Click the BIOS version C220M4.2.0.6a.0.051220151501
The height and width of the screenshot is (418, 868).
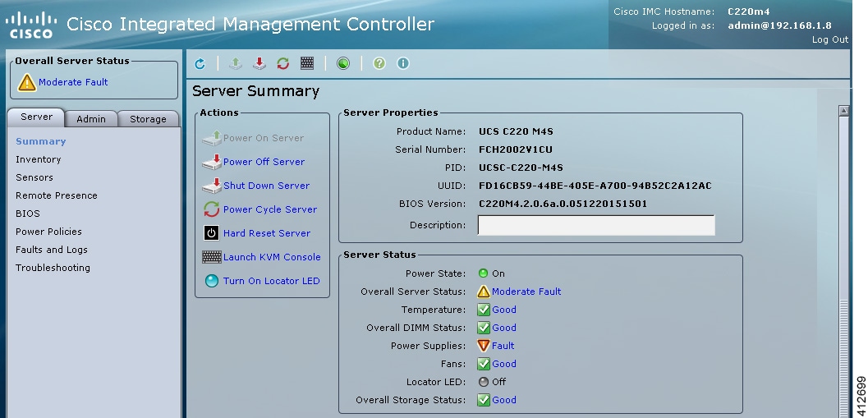coord(563,204)
